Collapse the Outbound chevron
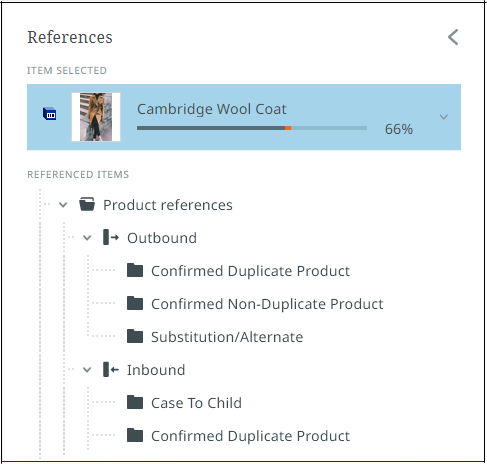Viewport: 487px width, 464px height. (x=87, y=238)
